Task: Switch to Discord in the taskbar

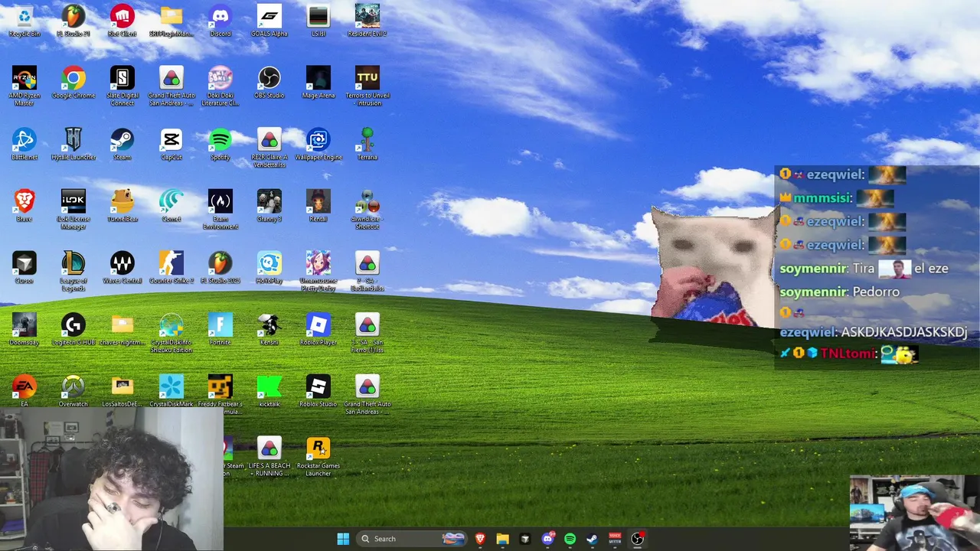Action: (x=547, y=539)
